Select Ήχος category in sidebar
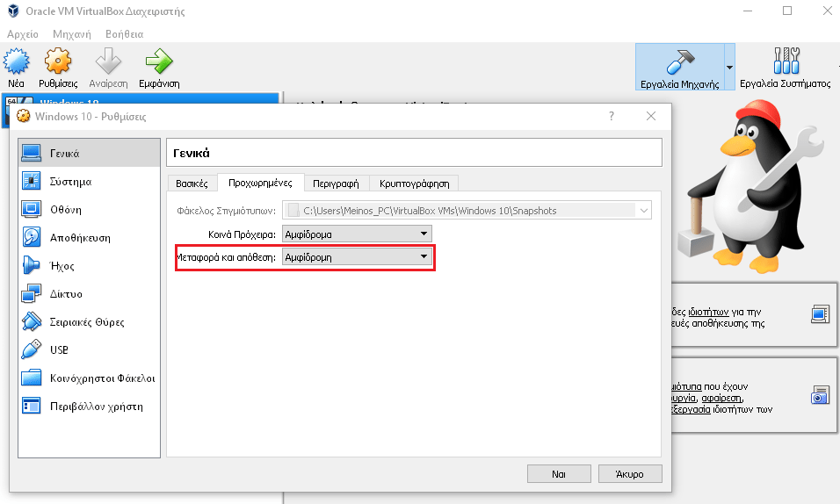The width and height of the screenshot is (840, 504). pyautogui.click(x=89, y=266)
